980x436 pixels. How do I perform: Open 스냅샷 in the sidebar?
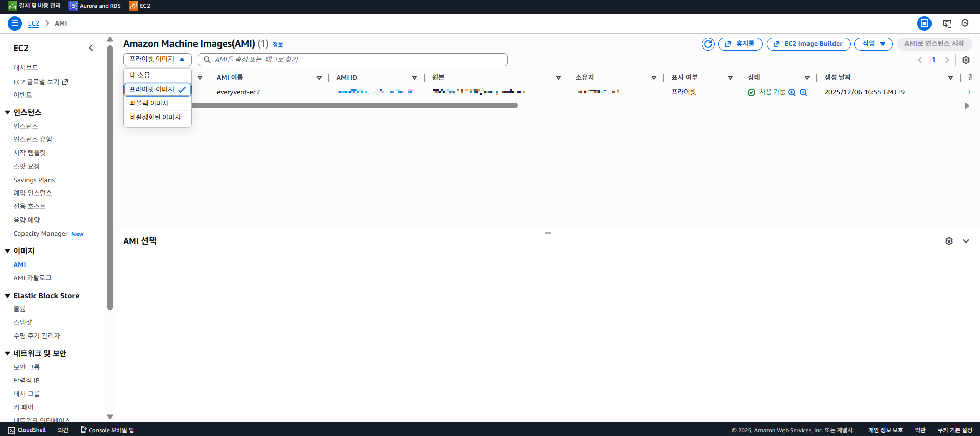(x=22, y=322)
